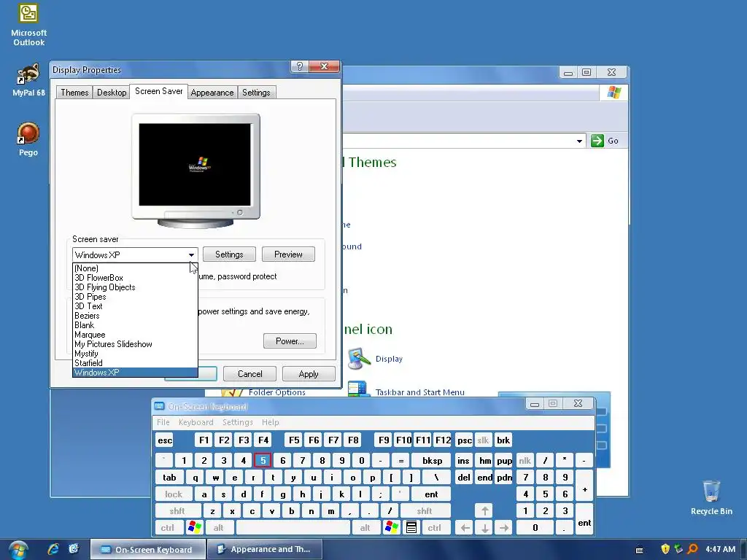Launch Internet Explorer from quick launch

coord(53,549)
